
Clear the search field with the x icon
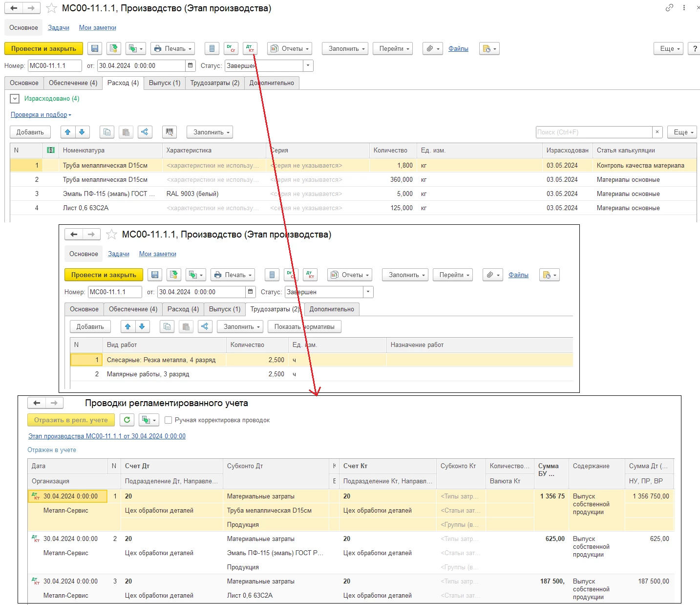[x=657, y=132]
